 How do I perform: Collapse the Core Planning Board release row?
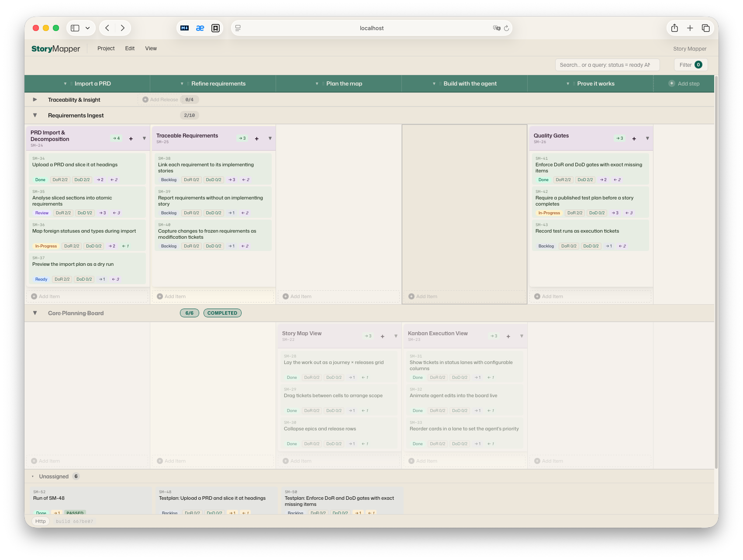(x=35, y=313)
